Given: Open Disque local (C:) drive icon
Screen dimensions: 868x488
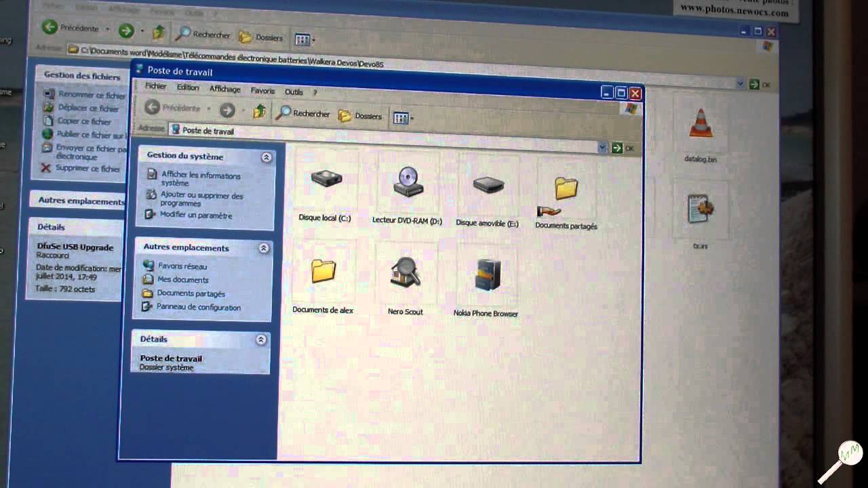Looking at the screenshot, I should click(326, 180).
